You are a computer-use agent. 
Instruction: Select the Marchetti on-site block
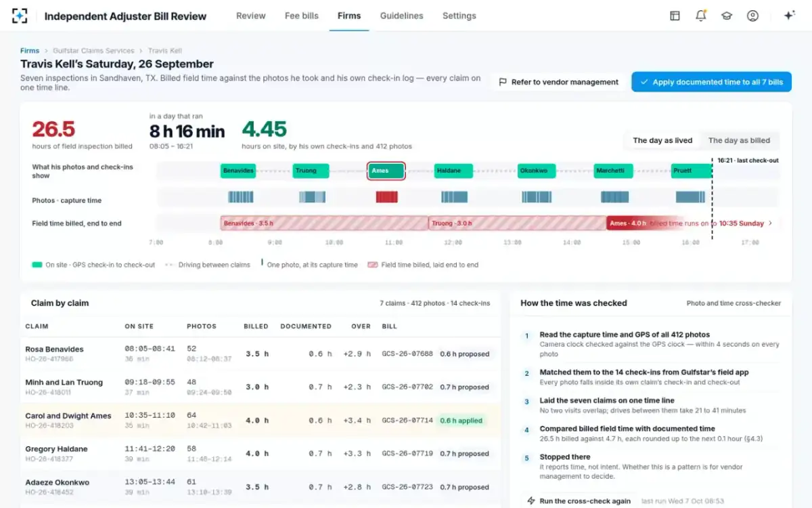point(614,171)
